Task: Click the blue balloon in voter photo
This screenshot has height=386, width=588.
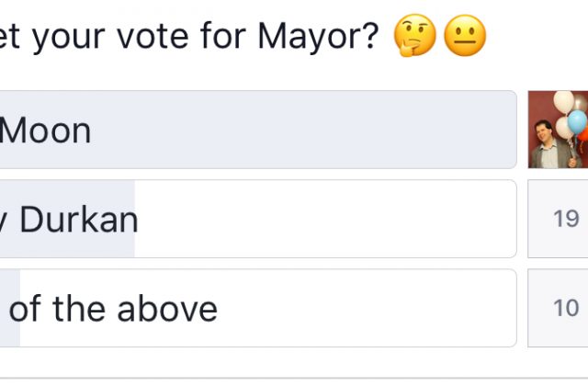Action: 577,122
